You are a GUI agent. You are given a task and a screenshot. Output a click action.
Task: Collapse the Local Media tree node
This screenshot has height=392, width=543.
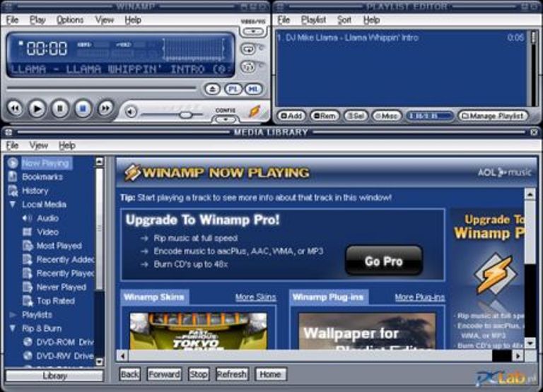coord(13,205)
